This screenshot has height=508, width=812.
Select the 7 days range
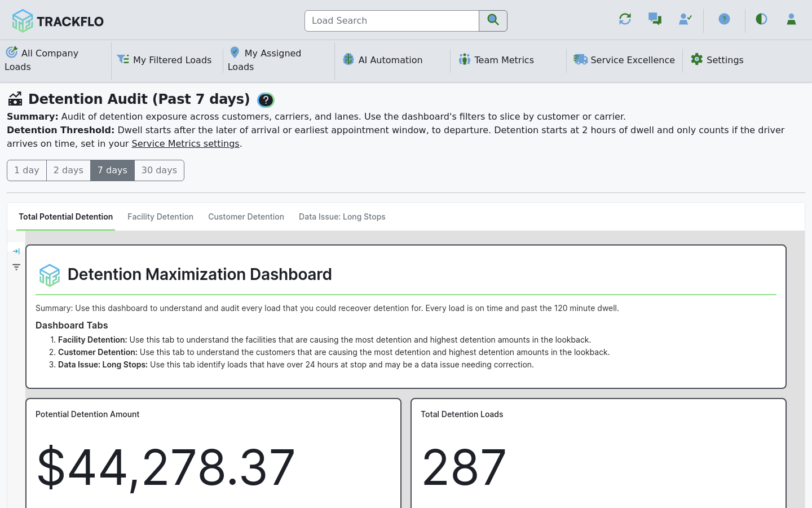point(112,170)
